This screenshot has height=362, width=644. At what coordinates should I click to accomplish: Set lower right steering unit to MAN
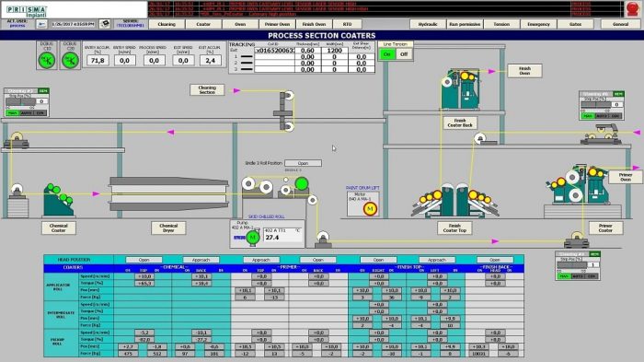click(x=563, y=276)
